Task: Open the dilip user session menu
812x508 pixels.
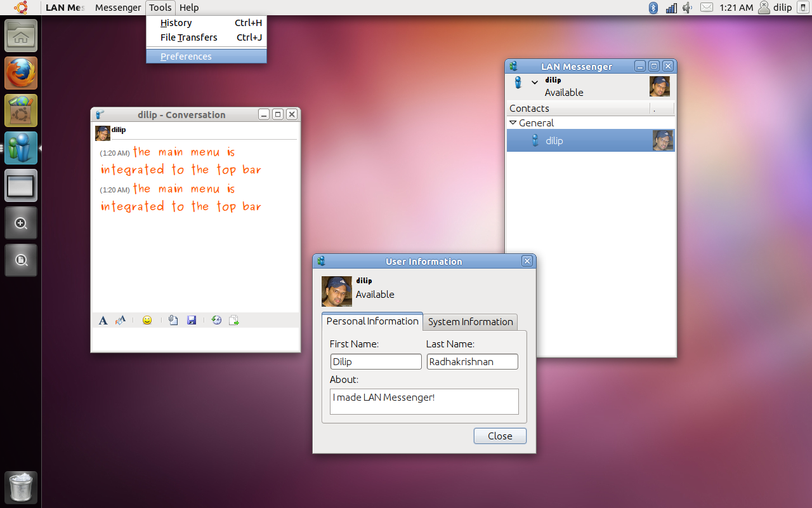Action: (775, 8)
